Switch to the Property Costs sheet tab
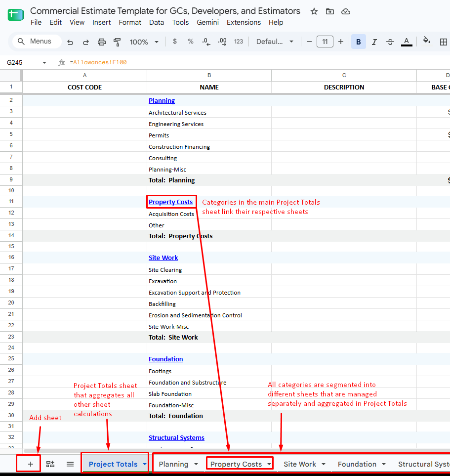Viewport: 450px width, 476px height. [x=236, y=464]
